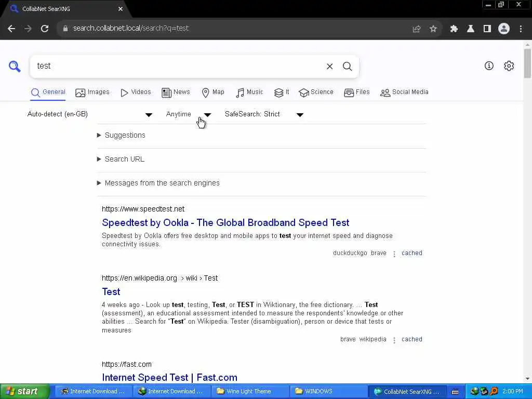Open Internet Speed Test Fast.com link
This screenshot has width=532, height=399.
coord(170,378)
